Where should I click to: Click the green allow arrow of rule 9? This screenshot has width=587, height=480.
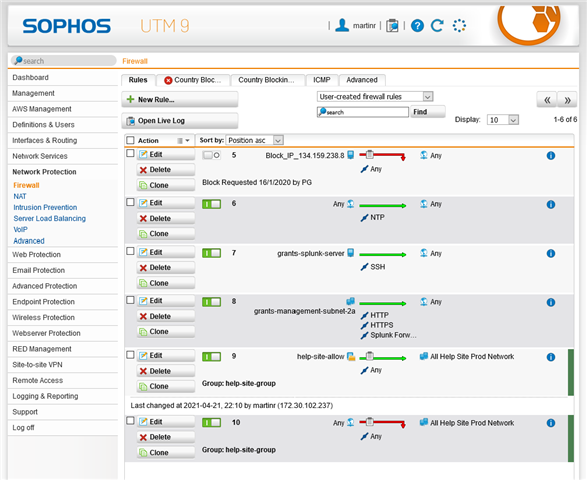click(x=382, y=357)
